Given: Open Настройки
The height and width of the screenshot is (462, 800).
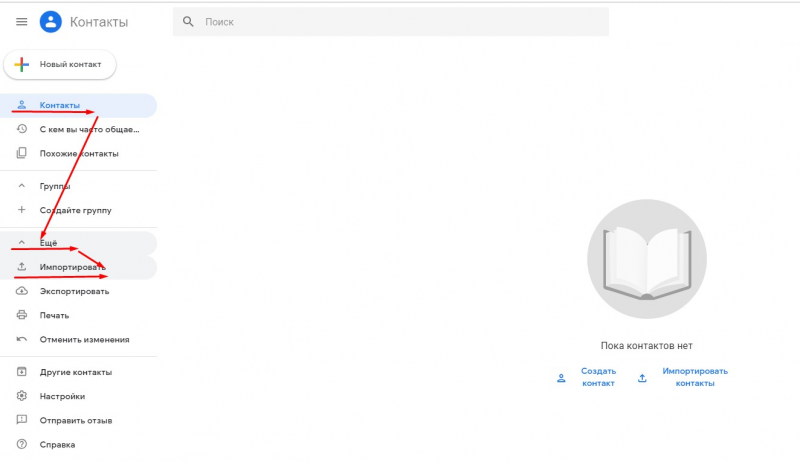Looking at the screenshot, I should click(79, 396).
